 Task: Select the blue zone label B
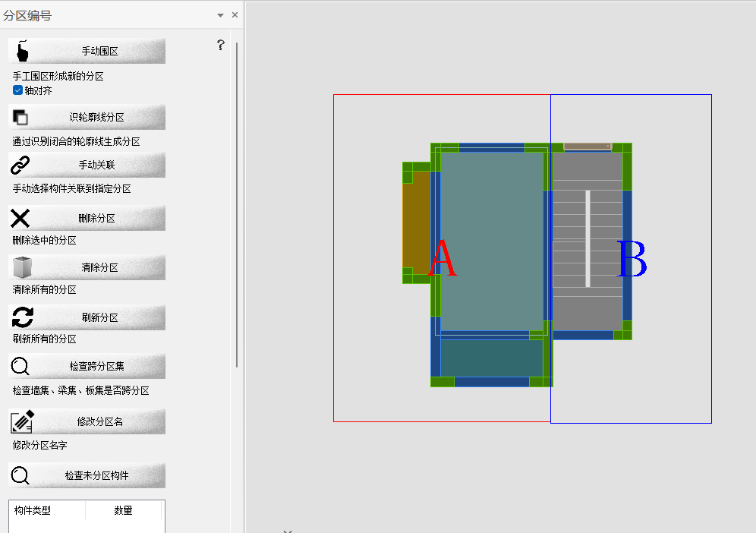(x=632, y=260)
